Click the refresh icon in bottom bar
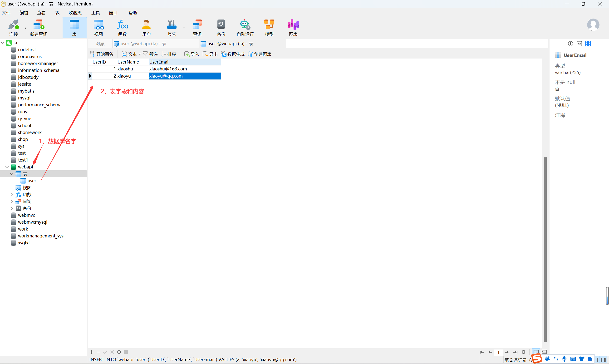 coord(119,352)
